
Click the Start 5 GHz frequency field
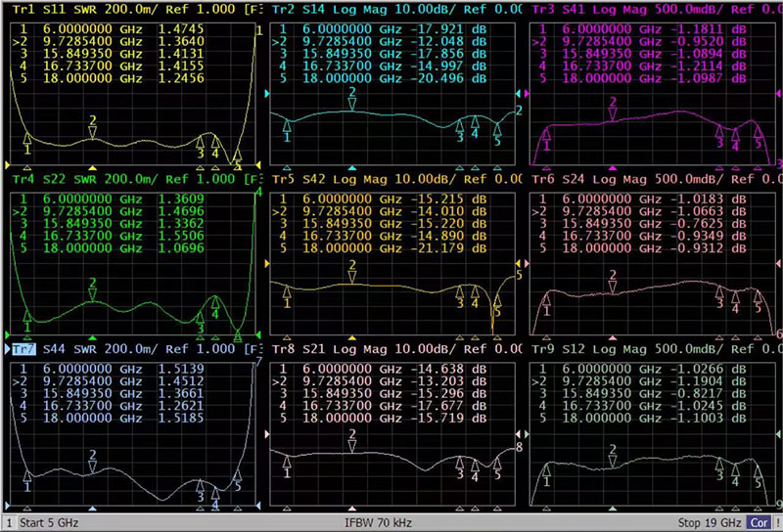pos(49,523)
